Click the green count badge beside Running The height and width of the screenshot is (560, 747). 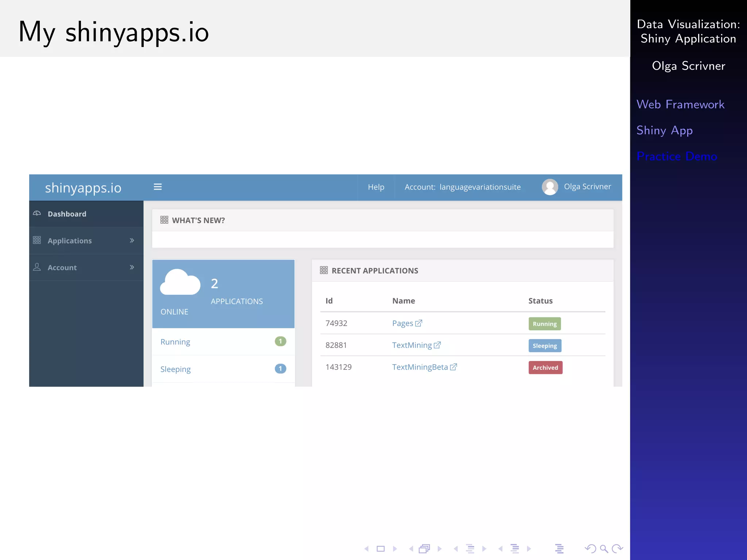280,341
